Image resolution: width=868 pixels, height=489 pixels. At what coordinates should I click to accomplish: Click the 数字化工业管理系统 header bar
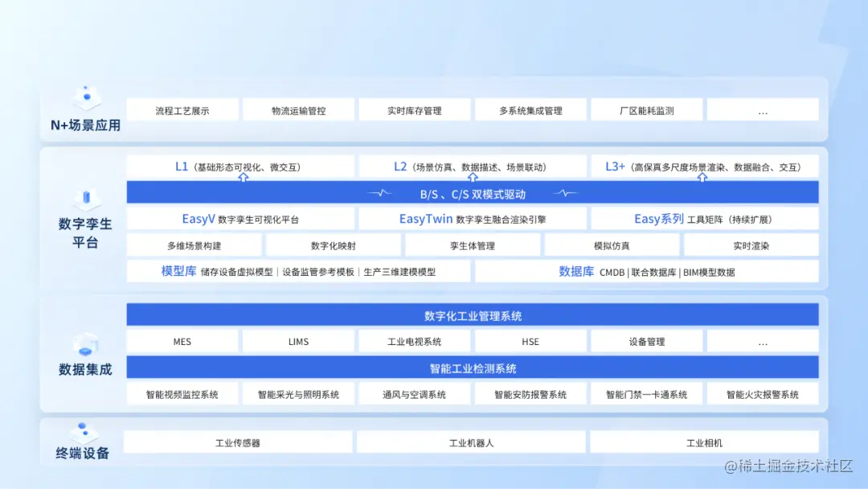coord(473,314)
